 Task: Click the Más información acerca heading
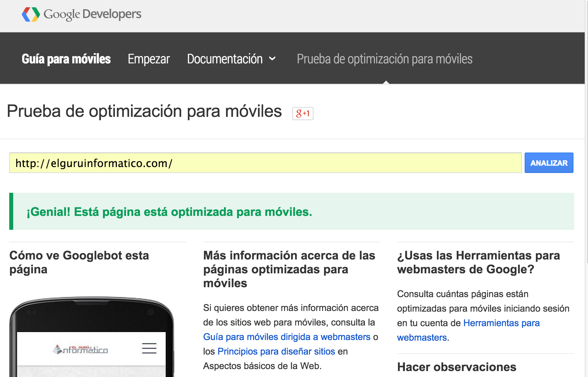[x=289, y=269]
